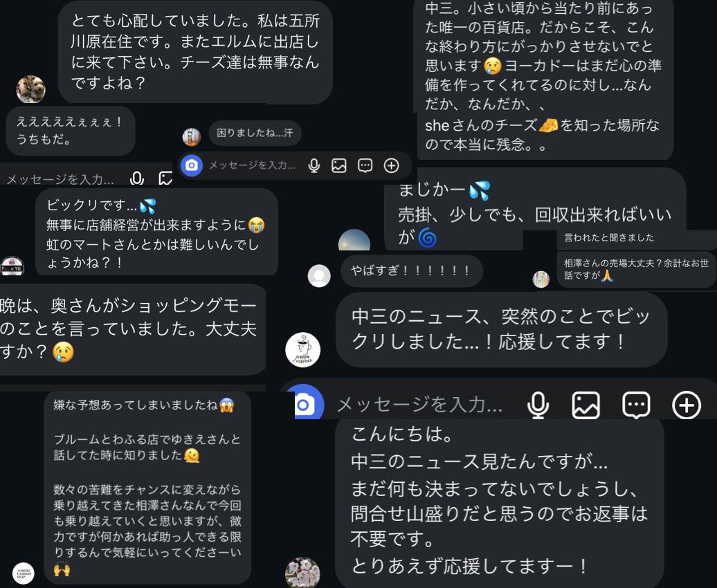Focus the small メッセージを入力 field in middle bar

point(253,165)
